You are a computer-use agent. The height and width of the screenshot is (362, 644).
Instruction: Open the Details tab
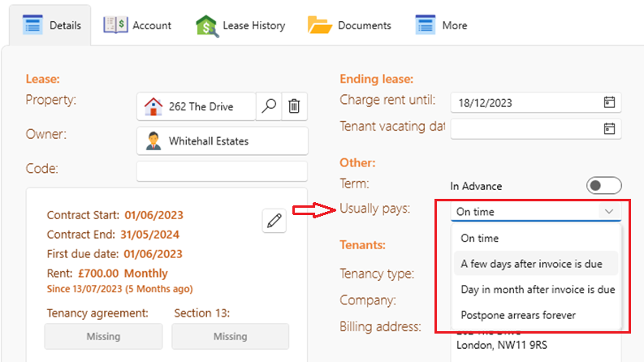coord(50,25)
